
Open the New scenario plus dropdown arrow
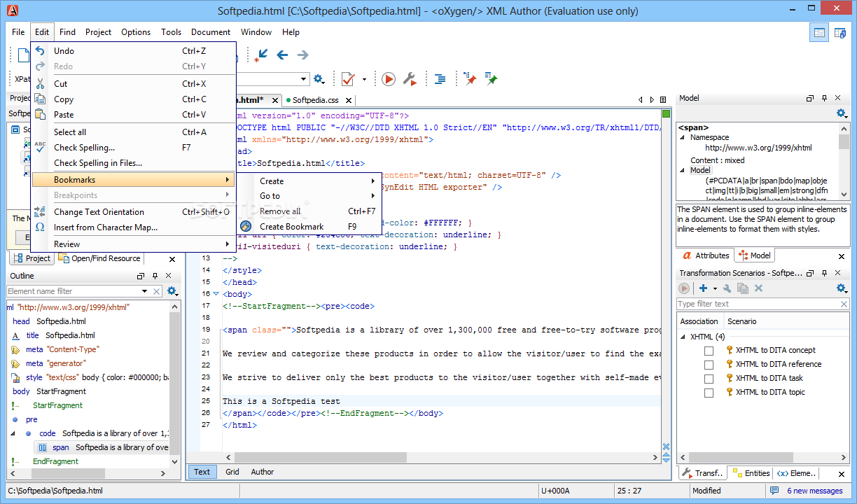[x=715, y=289]
